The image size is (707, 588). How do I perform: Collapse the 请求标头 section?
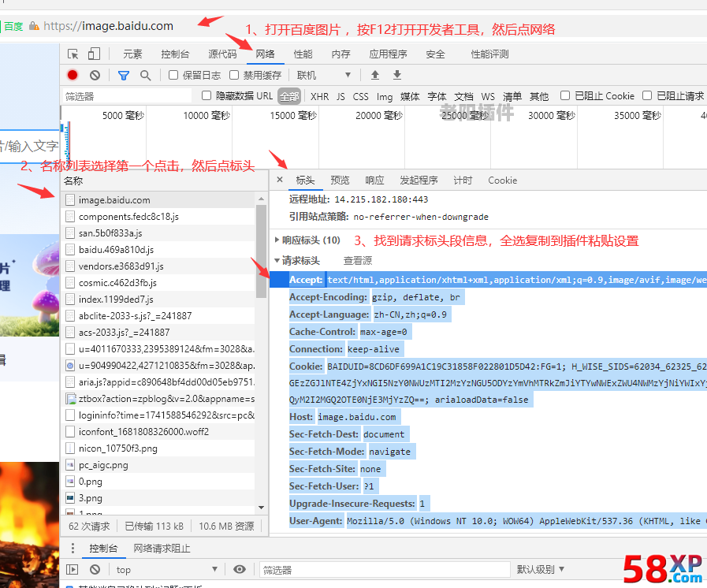click(x=298, y=261)
